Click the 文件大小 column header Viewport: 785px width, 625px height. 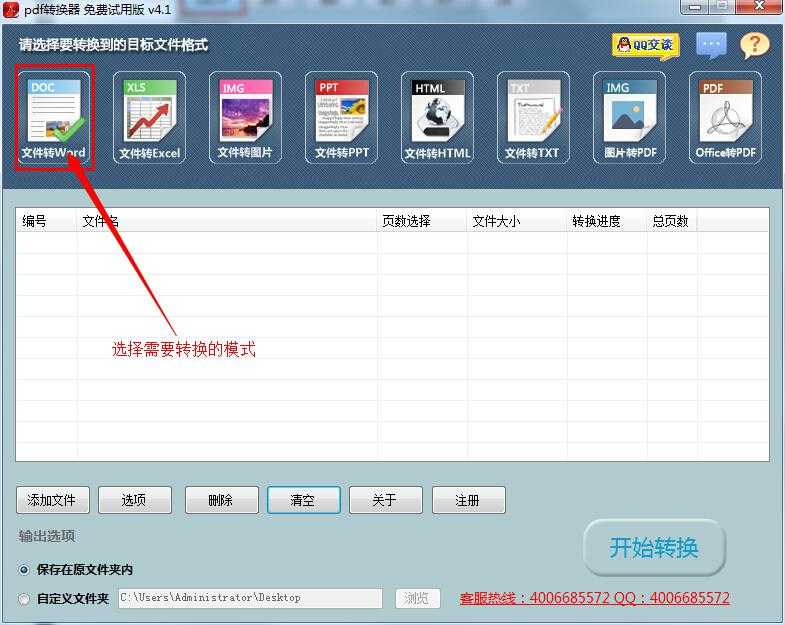(x=517, y=221)
